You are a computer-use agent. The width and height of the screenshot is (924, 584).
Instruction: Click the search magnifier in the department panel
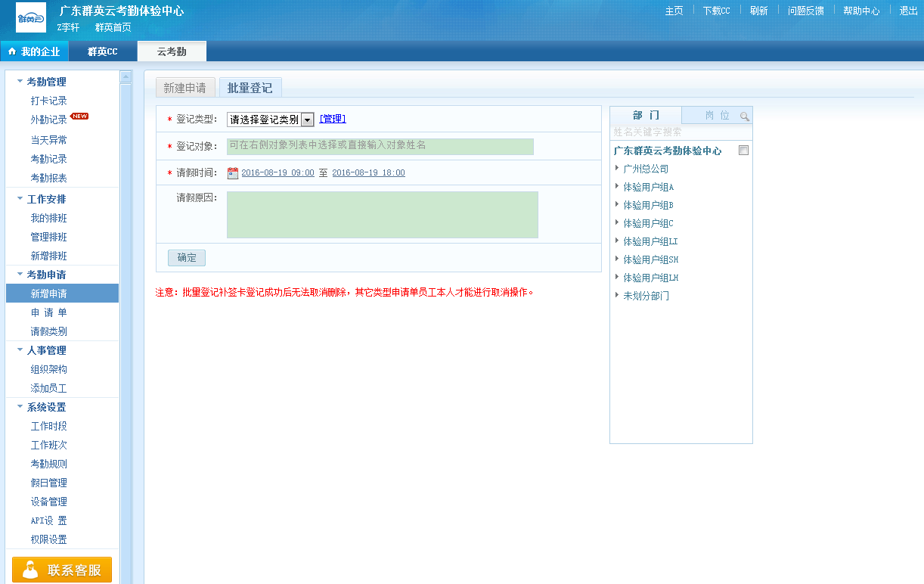coord(744,116)
